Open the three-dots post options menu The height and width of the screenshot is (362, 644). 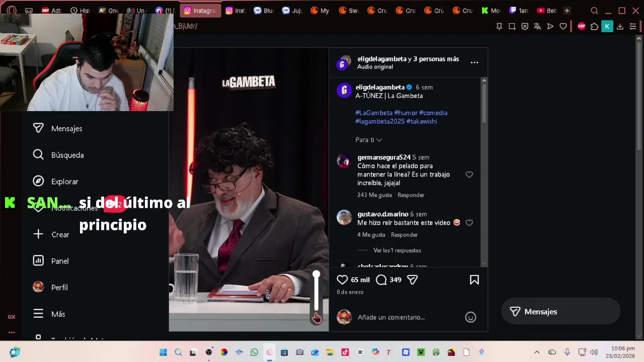[x=474, y=62]
